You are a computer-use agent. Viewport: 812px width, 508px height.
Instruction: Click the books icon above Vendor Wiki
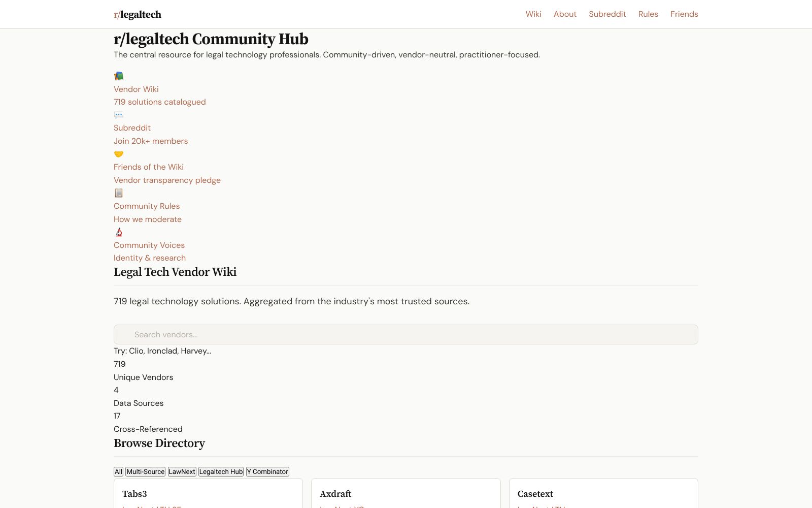coord(119,76)
